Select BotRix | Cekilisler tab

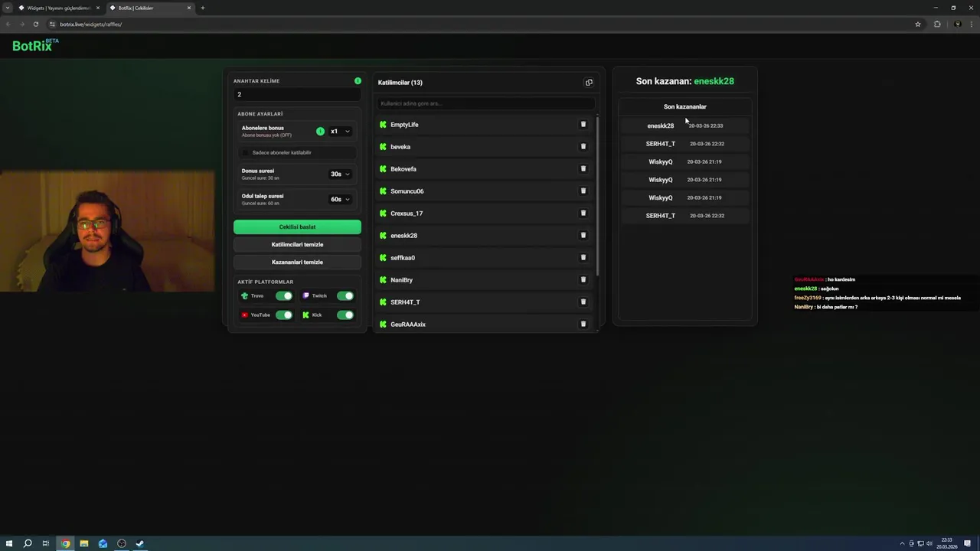pos(150,8)
